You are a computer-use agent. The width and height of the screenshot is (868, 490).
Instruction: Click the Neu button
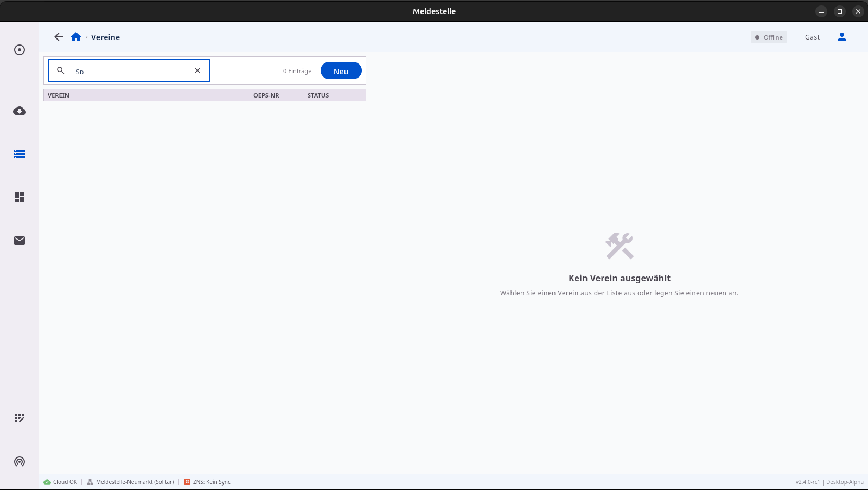341,71
